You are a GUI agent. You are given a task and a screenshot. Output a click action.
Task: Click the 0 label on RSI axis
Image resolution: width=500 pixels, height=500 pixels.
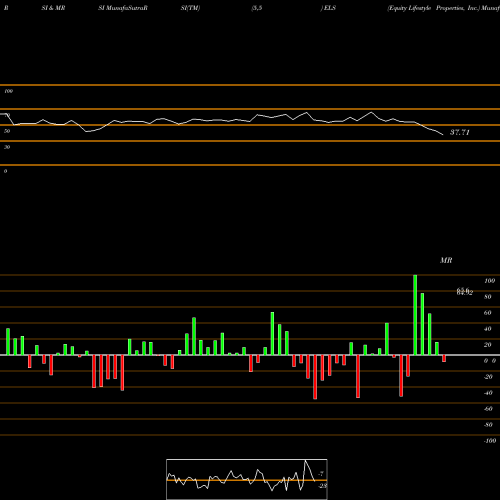tap(5, 171)
